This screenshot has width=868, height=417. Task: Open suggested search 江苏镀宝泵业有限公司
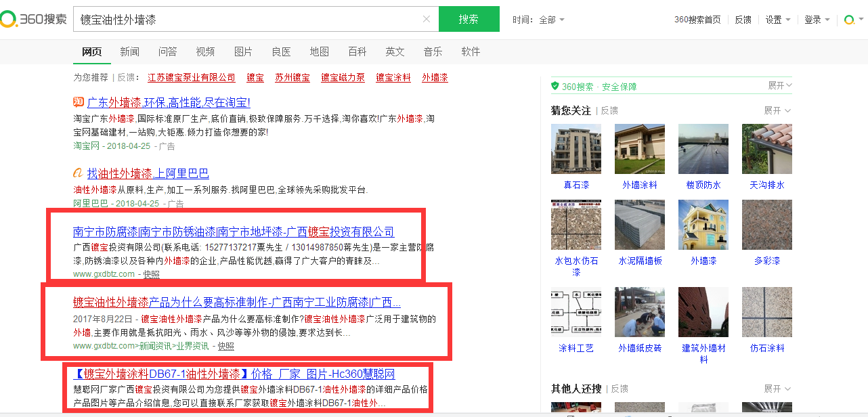192,78
